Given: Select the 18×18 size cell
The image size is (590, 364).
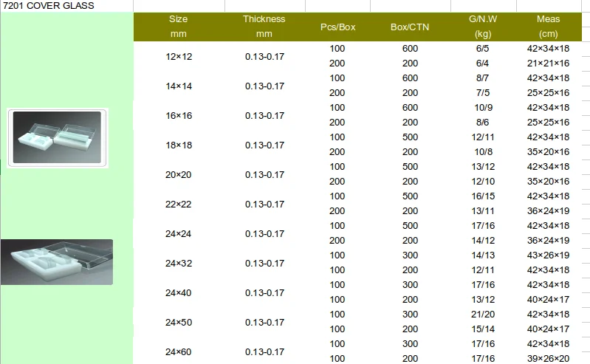Looking at the screenshot, I should (178, 145).
